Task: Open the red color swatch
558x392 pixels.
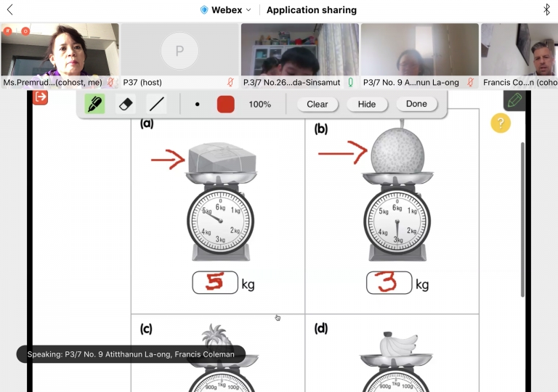Action: [226, 105]
